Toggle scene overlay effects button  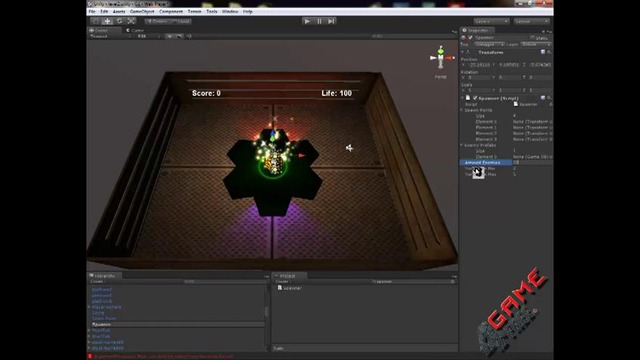tap(179, 36)
